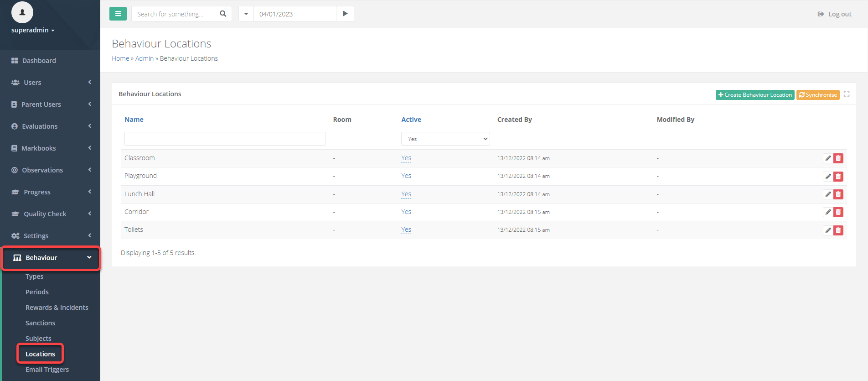Open the superadmin user avatar
This screenshot has height=381, width=868.
(x=22, y=12)
